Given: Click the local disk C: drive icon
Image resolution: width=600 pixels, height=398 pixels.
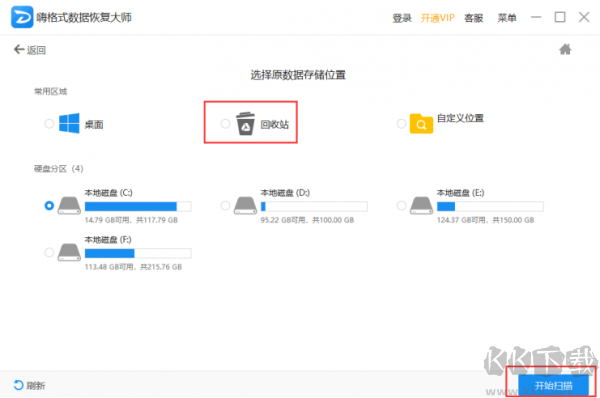Looking at the screenshot, I should 69,206.
